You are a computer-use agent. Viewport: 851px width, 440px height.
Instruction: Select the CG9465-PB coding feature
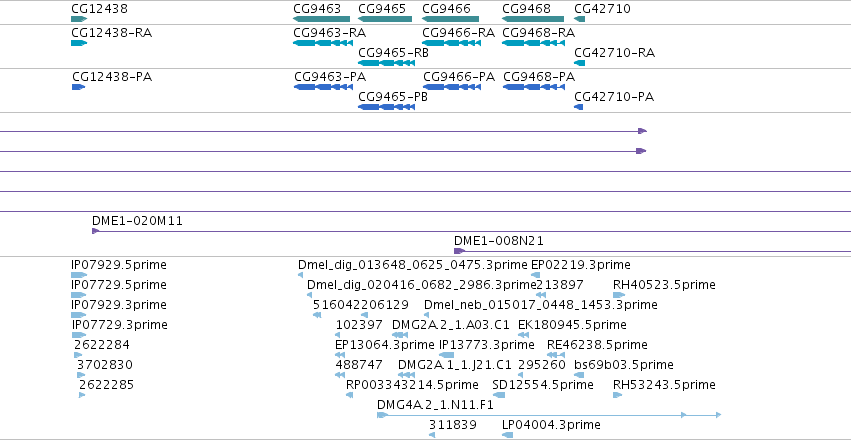tap(386, 107)
